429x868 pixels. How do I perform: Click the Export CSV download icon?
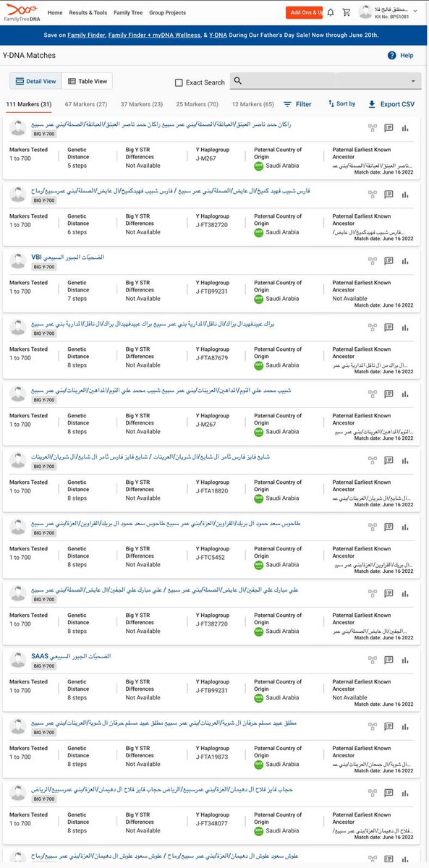tap(372, 104)
